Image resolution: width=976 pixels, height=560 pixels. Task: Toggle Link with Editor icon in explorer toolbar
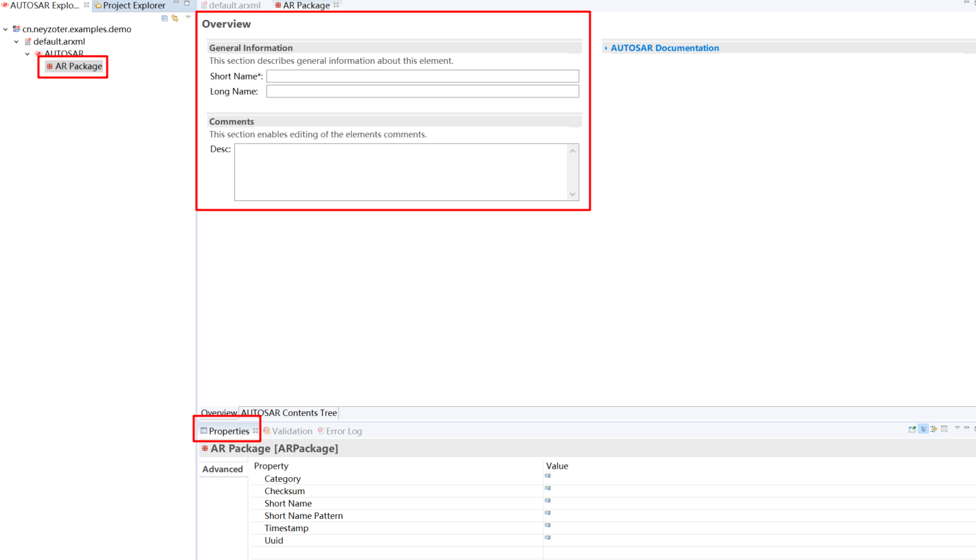click(175, 19)
